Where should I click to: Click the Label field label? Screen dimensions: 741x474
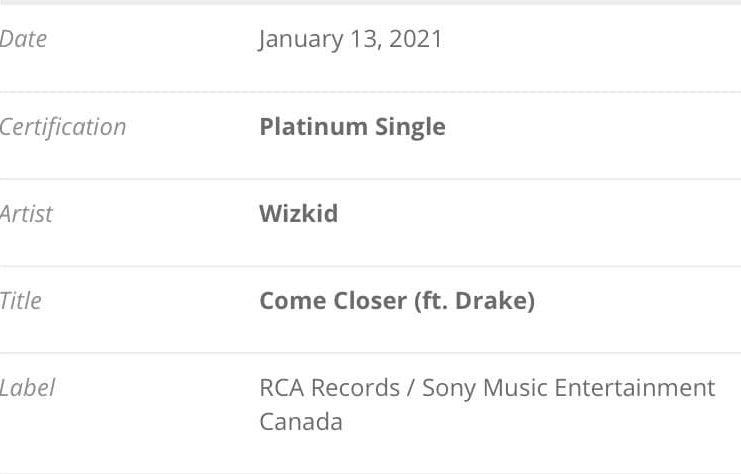pyautogui.click(x=28, y=388)
